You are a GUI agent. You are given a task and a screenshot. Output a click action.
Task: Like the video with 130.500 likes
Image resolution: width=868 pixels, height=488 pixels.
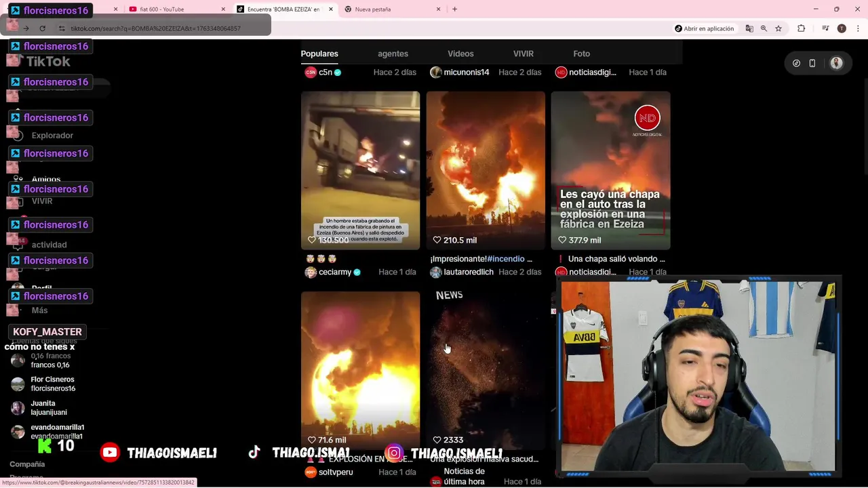tap(312, 240)
